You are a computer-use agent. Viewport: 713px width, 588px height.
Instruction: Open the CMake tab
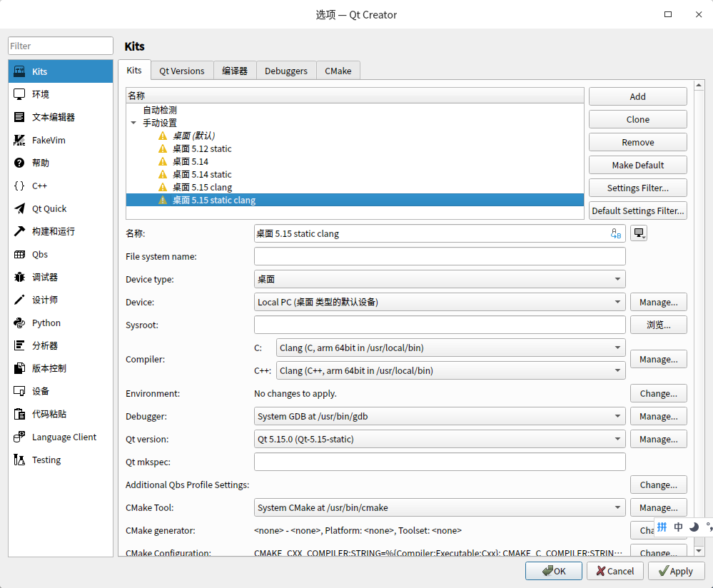[x=338, y=70]
